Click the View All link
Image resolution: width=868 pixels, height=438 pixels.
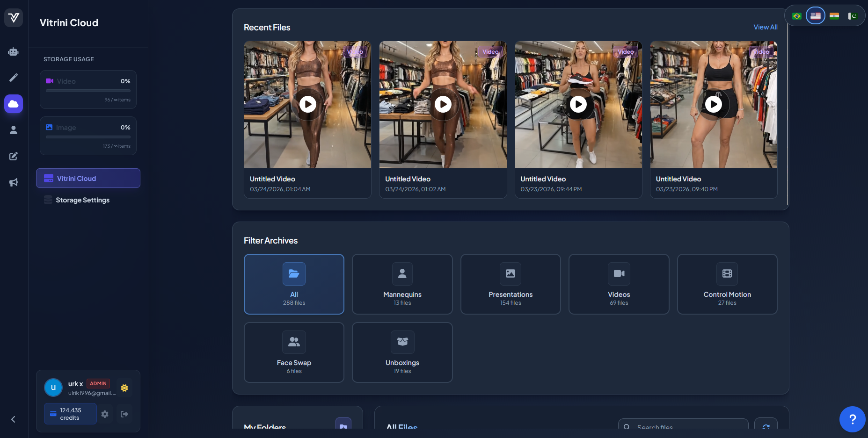[766, 27]
